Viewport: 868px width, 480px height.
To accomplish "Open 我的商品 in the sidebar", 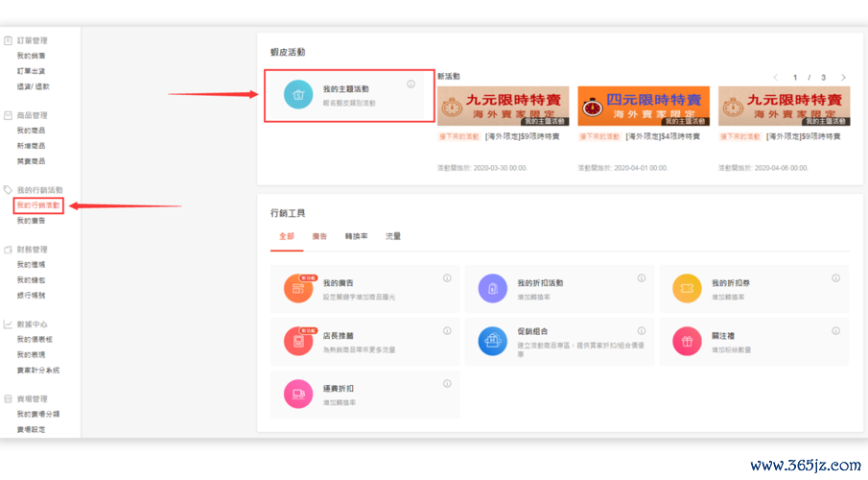I will pyautogui.click(x=31, y=131).
